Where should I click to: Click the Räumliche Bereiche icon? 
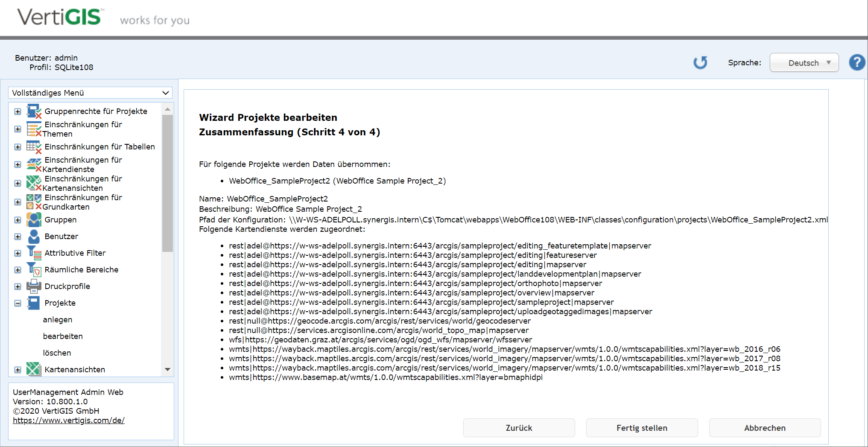34,270
